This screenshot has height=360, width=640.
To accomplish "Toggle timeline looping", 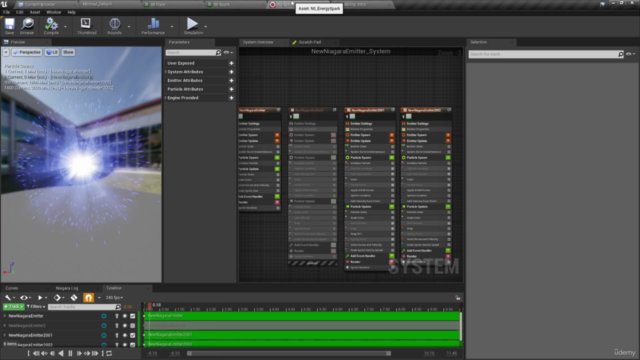I will pyautogui.click(x=109, y=353).
